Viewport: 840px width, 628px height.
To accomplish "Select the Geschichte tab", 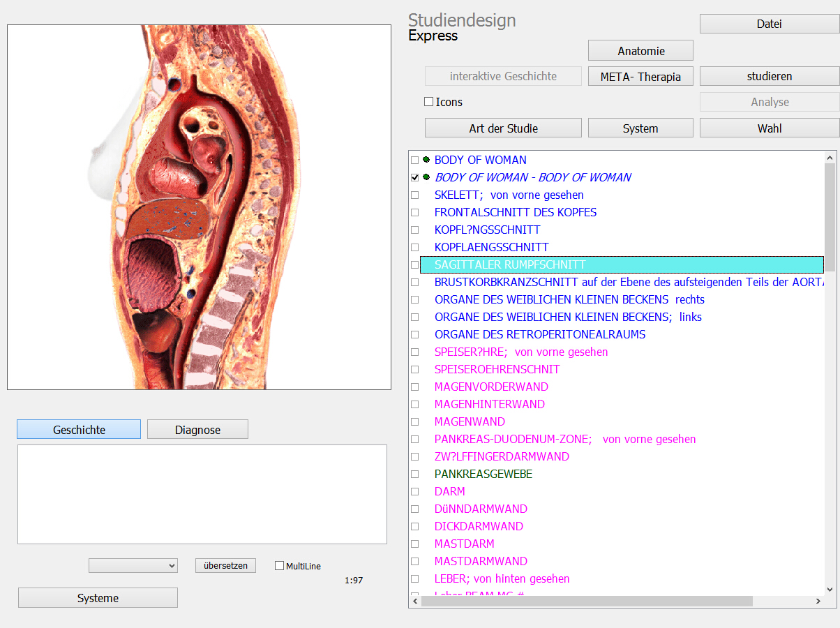I will click(x=79, y=430).
